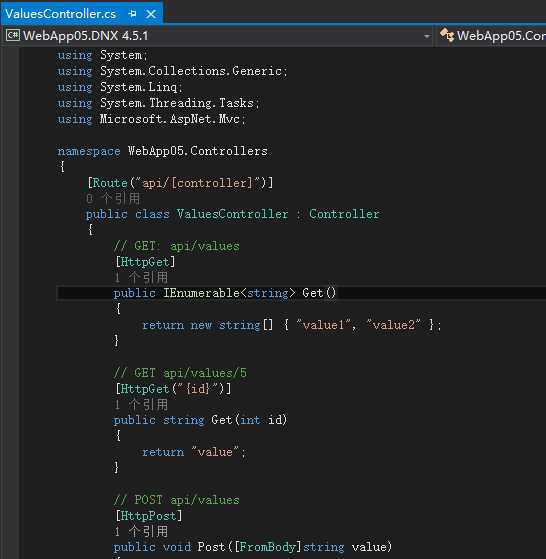The width and height of the screenshot is (546, 559).
Task: Click the "// POST api/values" comment
Action: click(x=176, y=500)
